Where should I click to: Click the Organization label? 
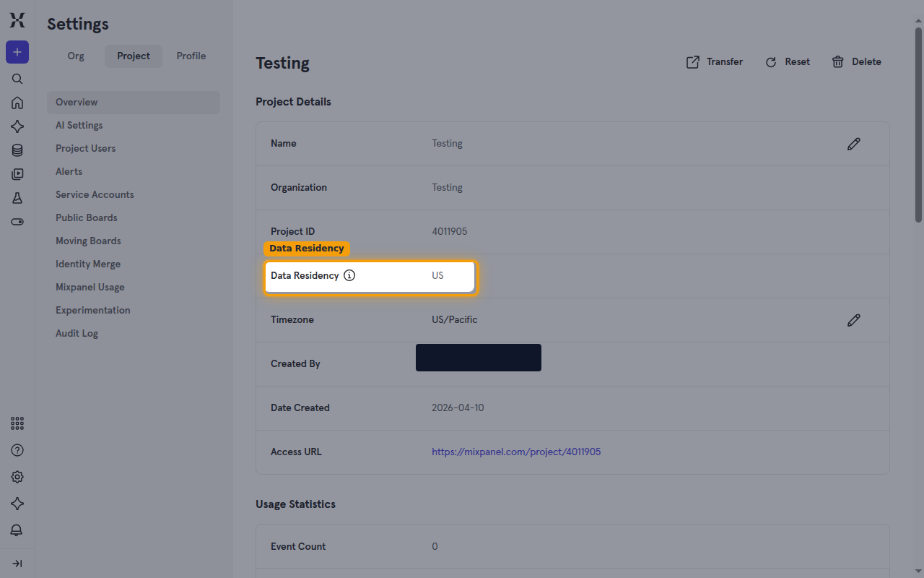click(x=299, y=188)
